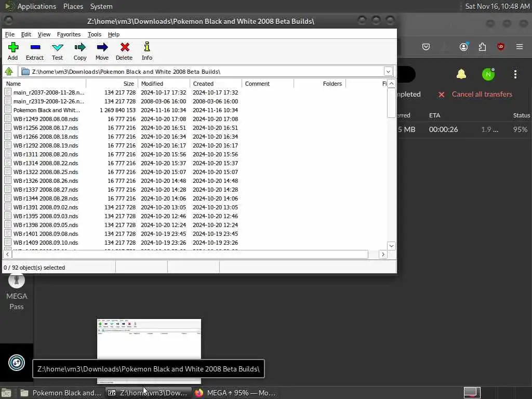This screenshot has height=399, width=532.
Task: Click vertical scrollbar up arrow
Action: coord(391,84)
